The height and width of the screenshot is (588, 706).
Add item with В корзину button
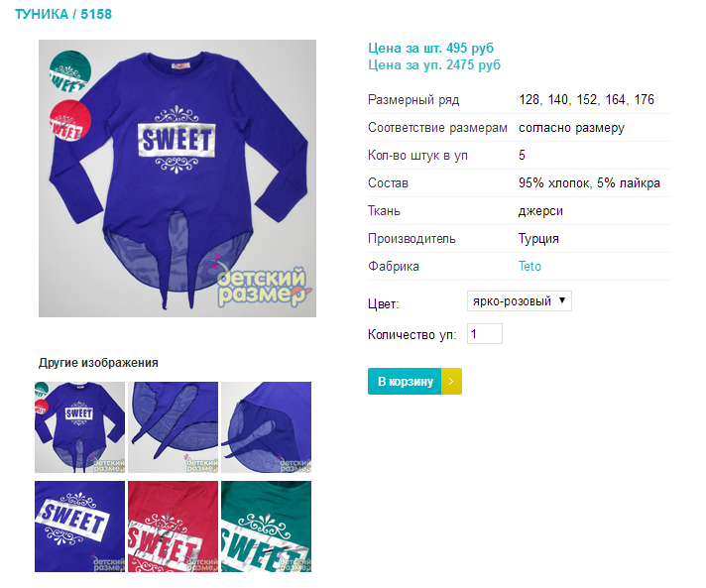pyautogui.click(x=405, y=382)
